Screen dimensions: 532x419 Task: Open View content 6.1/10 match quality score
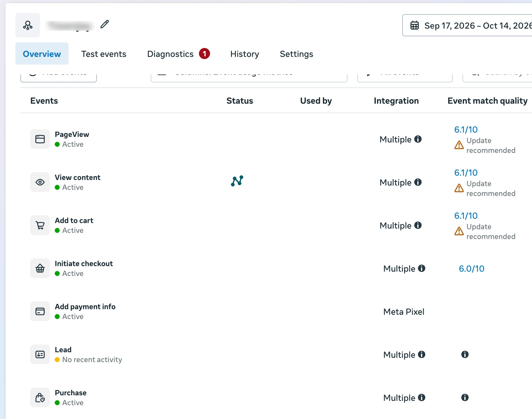pyautogui.click(x=466, y=173)
